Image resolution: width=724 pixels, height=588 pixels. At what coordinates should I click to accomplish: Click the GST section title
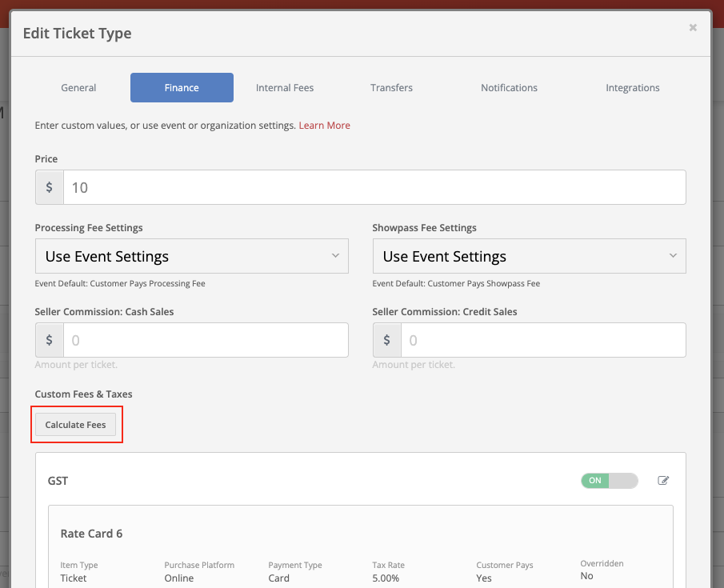(x=58, y=481)
